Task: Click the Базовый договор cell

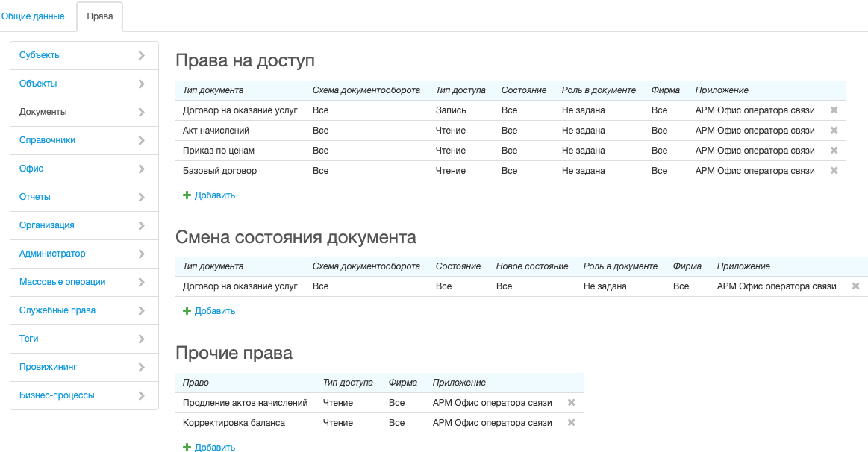Action: 219,170
